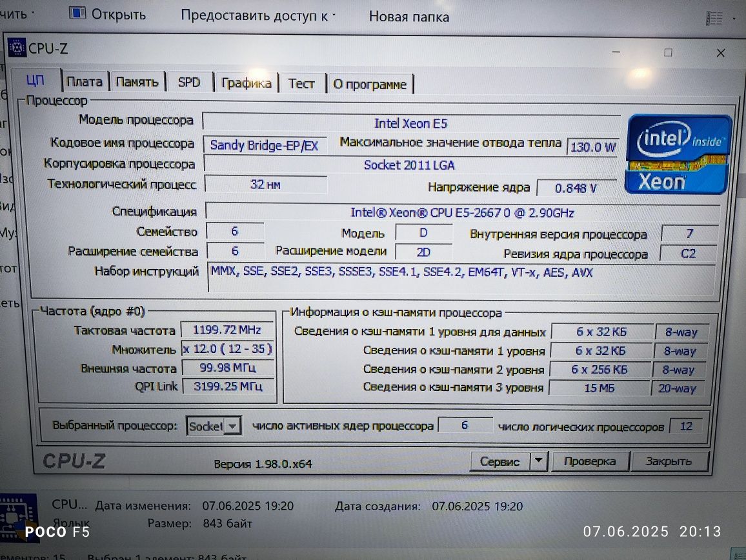Minimize the CPU-Z window
Viewport: 746px width, 560px height.
click(x=616, y=52)
